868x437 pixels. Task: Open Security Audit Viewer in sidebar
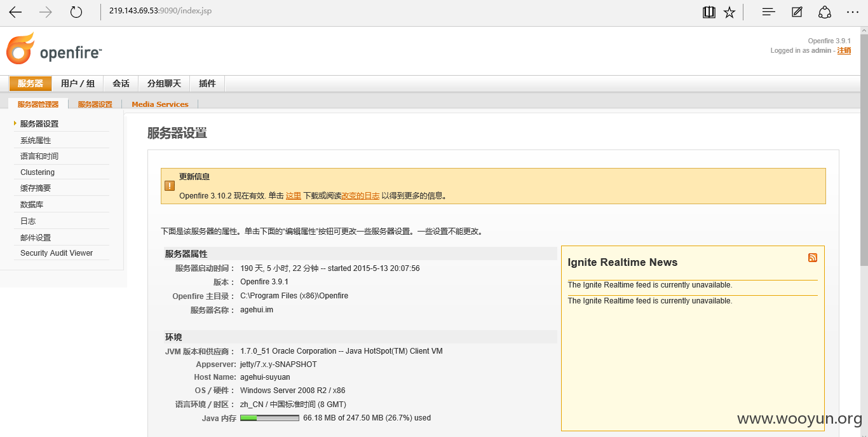[x=57, y=253]
